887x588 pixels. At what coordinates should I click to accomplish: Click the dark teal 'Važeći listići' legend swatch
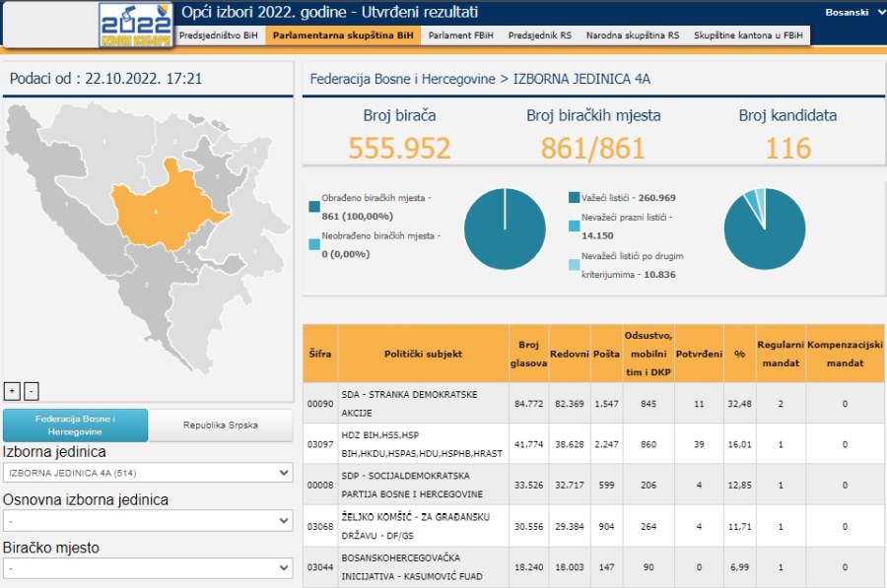[x=575, y=198]
